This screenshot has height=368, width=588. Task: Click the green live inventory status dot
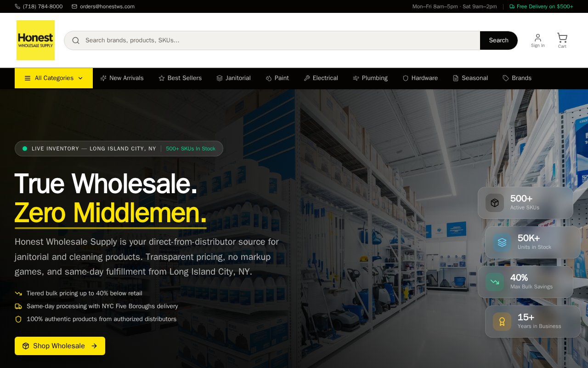(x=25, y=149)
